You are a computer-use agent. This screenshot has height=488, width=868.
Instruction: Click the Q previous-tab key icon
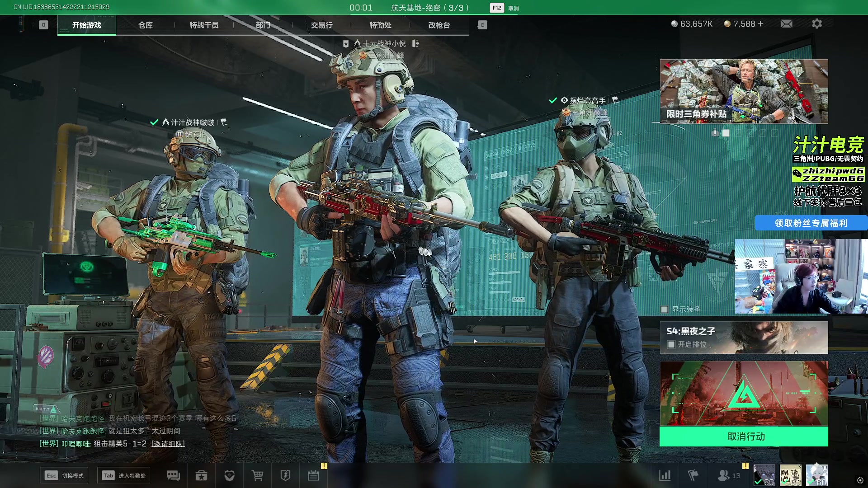[x=43, y=25]
